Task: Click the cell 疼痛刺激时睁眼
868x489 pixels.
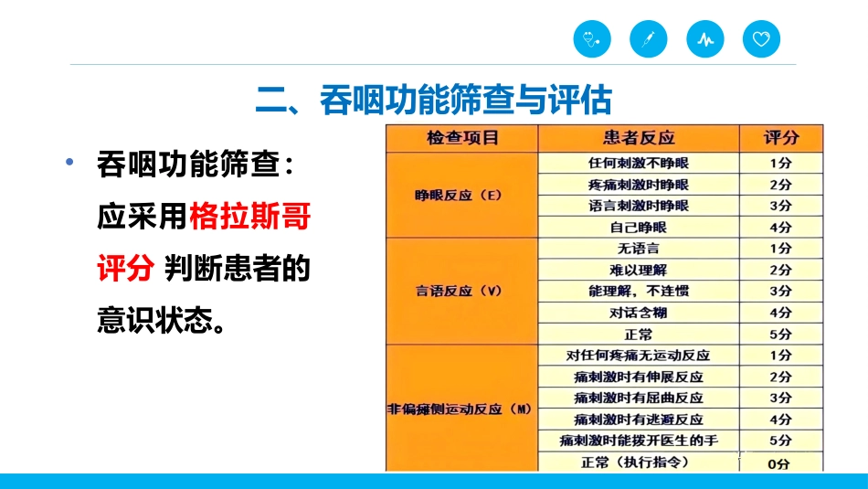Action: click(639, 185)
